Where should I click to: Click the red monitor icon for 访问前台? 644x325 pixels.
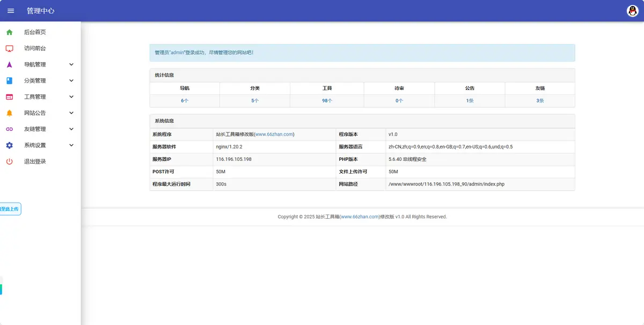pos(9,48)
